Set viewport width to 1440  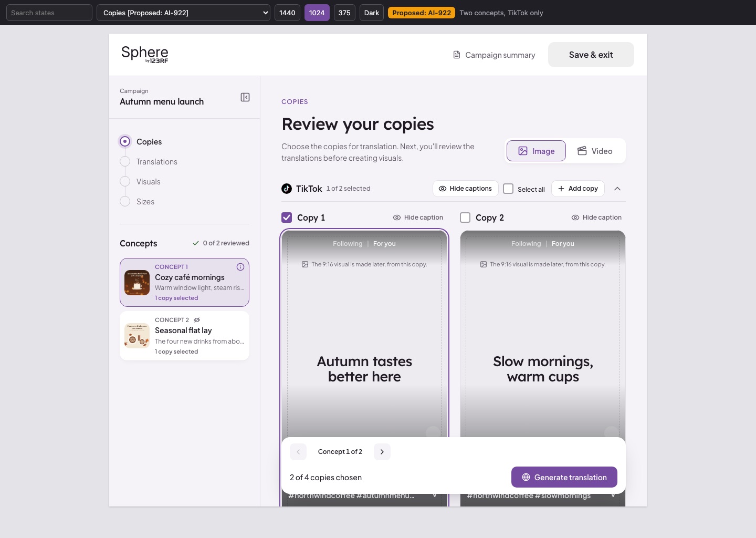click(x=287, y=13)
